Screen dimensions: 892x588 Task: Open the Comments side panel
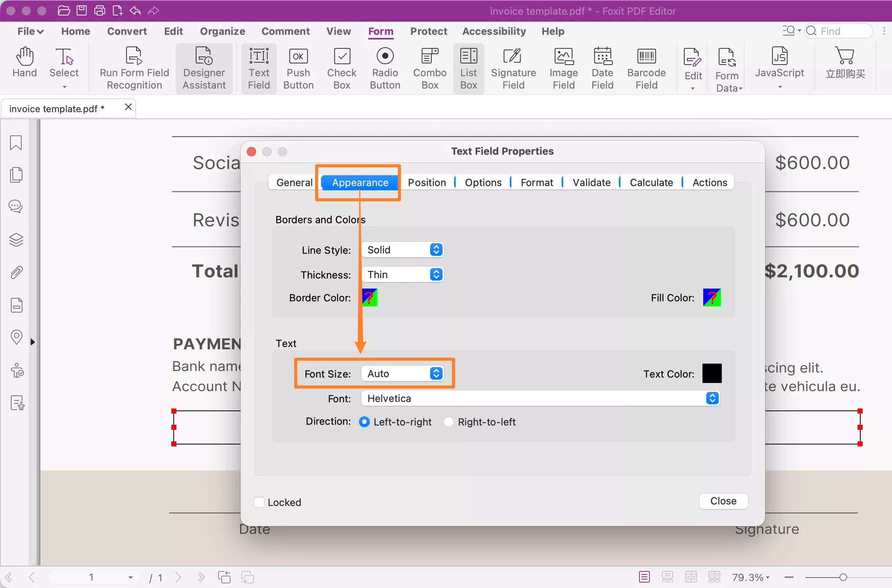[x=16, y=207]
